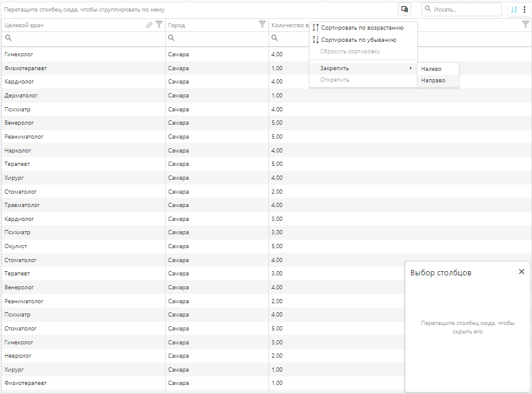
Task: Click search icon under Целевой врач column
Action: (8, 38)
